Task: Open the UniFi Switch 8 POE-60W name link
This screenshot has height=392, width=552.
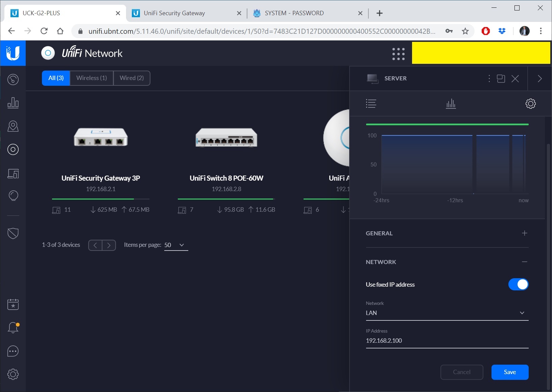Action: pos(226,178)
